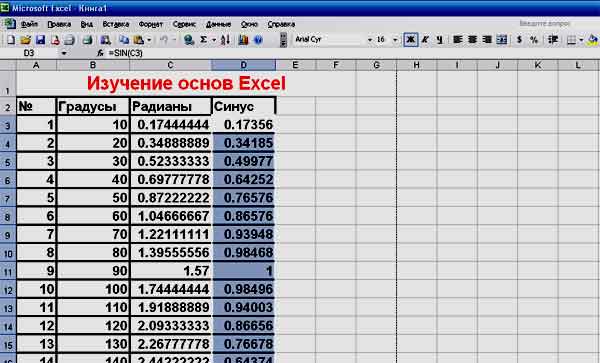Click the AutoSum sigma icon
The height and width of the screenshot is (363, 600).
tap(204, 39)
